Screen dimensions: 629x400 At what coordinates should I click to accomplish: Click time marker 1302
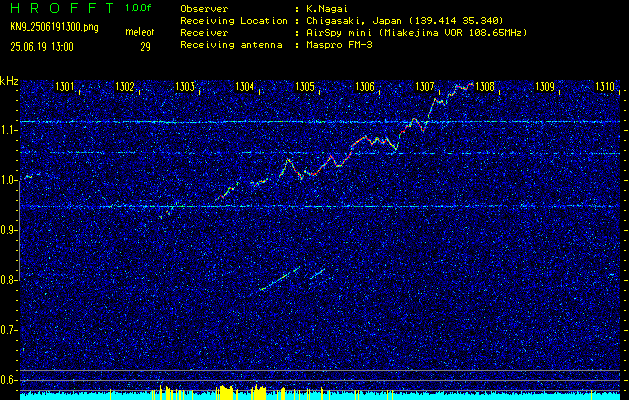point(125,86)
